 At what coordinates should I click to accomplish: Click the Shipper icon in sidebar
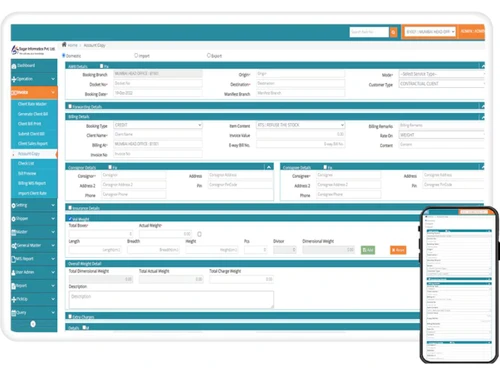coord(14,219)
